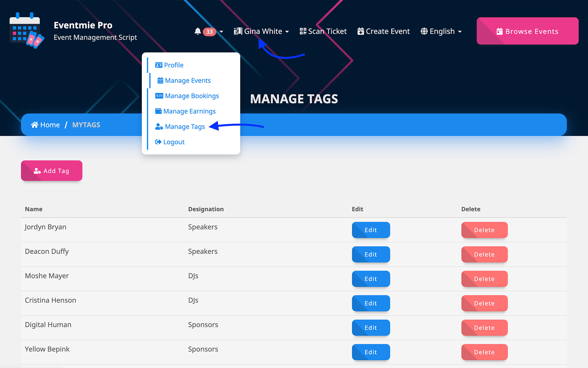The width and height of the screenshot is (588, 368).
Task: Click the Eventmie Pro calendar logo
Action: tap(27, 30)
